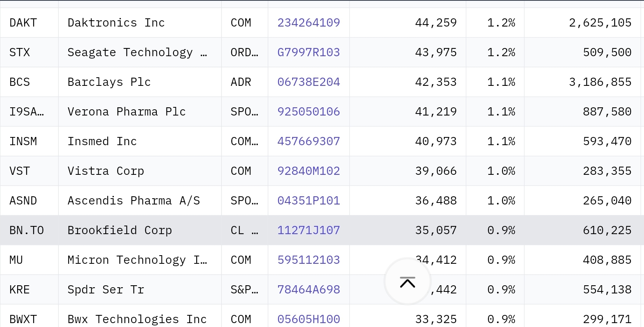This screenshot has width=644, height=327.
Task: Click the share count 265,040
Action: coord(607,201)
